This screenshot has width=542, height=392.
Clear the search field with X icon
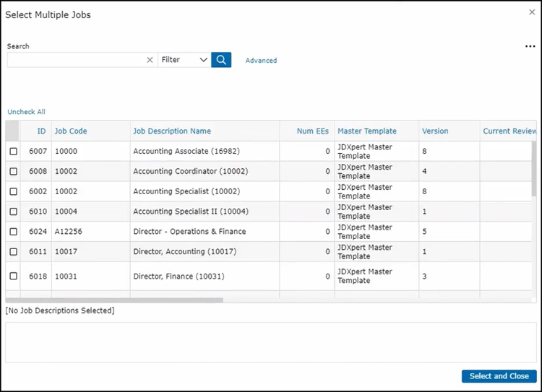pyautogui.click(x=150, y=60)
